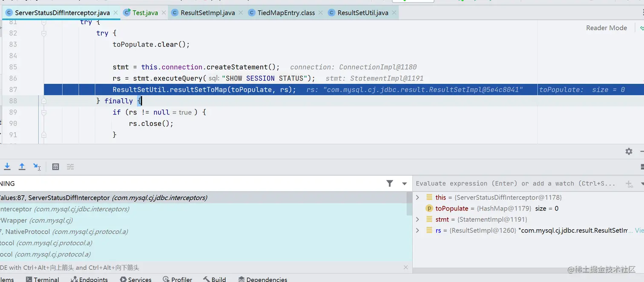This screenshot has height=282, width=644.
Task: Close the TiedMapEntry.class tab
Action: (320, 13)
